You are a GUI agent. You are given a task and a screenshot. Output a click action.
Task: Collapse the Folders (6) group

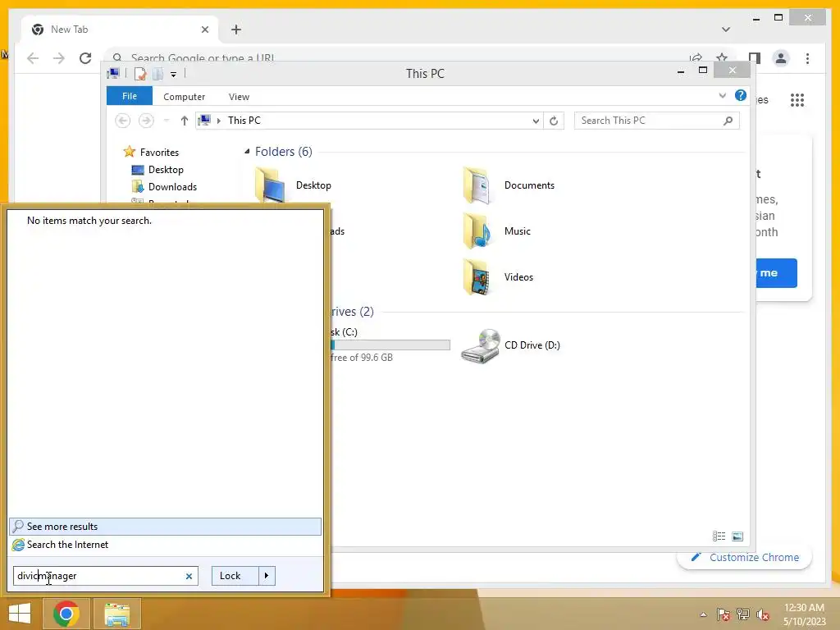[x=247, y=152]
